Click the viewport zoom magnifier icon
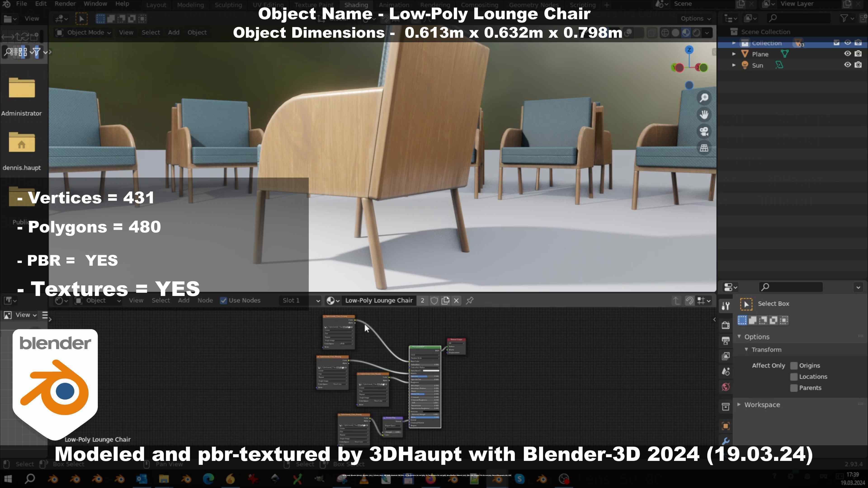This screenshot has height=488, width=868. pyautogui.click(x=704, y=98)
